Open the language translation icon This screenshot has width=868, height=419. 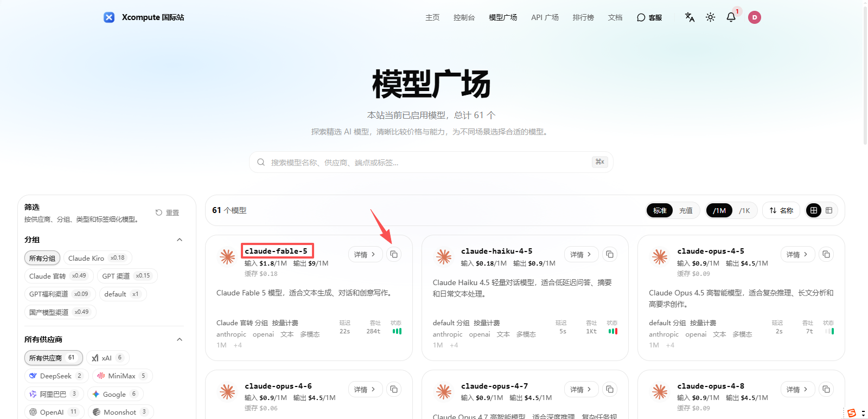pyautogui.click(x=690, y=17)
